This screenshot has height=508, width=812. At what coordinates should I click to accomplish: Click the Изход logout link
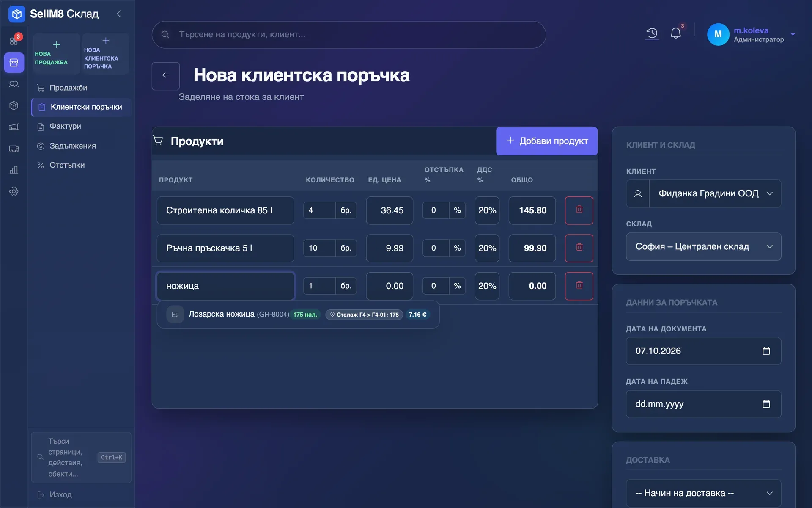(55, 494)
